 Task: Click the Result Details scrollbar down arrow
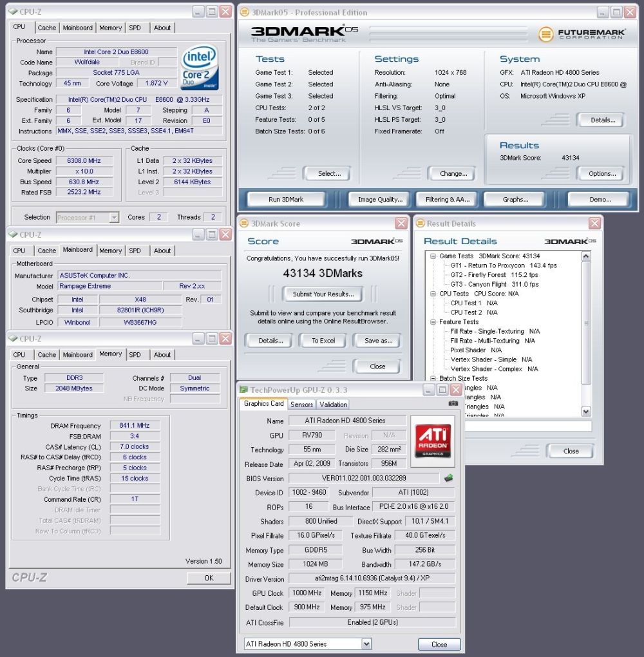click(x=586, y=412)
